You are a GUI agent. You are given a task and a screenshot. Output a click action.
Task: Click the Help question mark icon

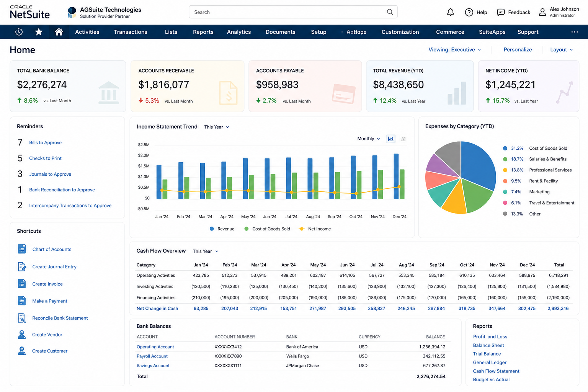[469, 12]
